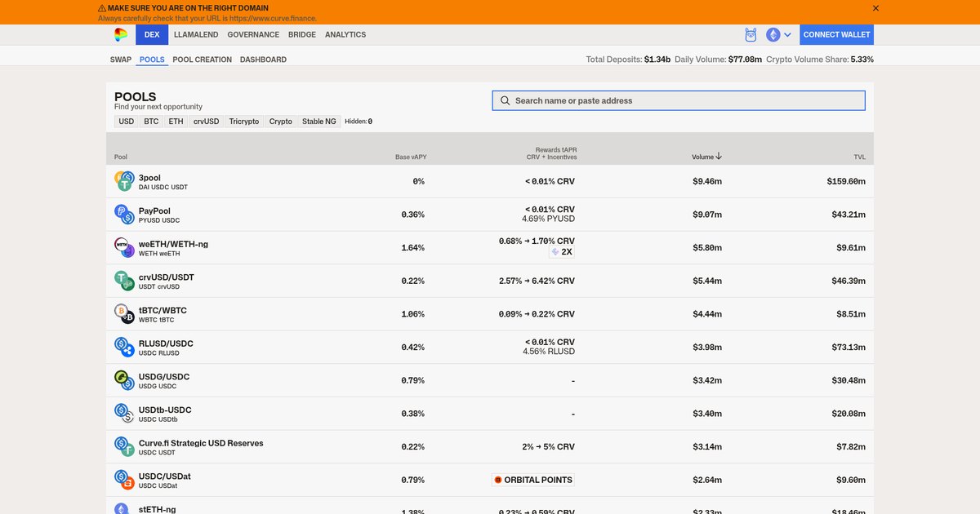Image resolution: width=980 pixels, height=514 pixels.
Task: Click Curve.fi Strategic USD Reserves token icons
Action: (x=123, y=446)
